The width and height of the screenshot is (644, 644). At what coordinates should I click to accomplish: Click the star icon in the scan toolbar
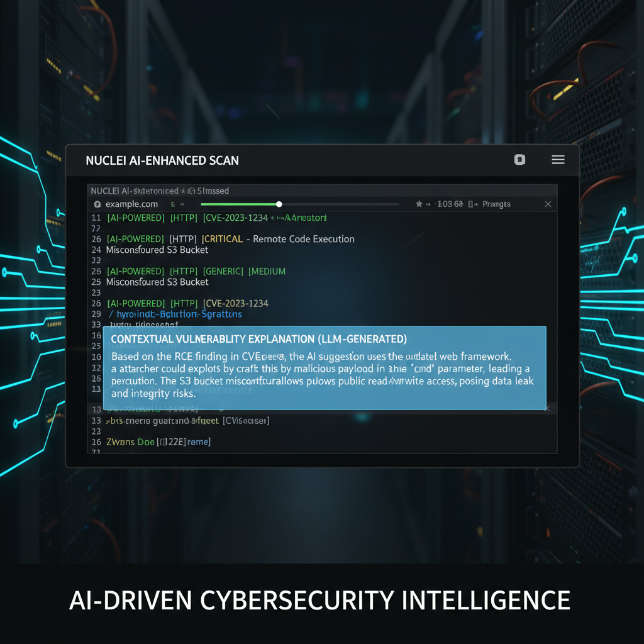point(418,204)
